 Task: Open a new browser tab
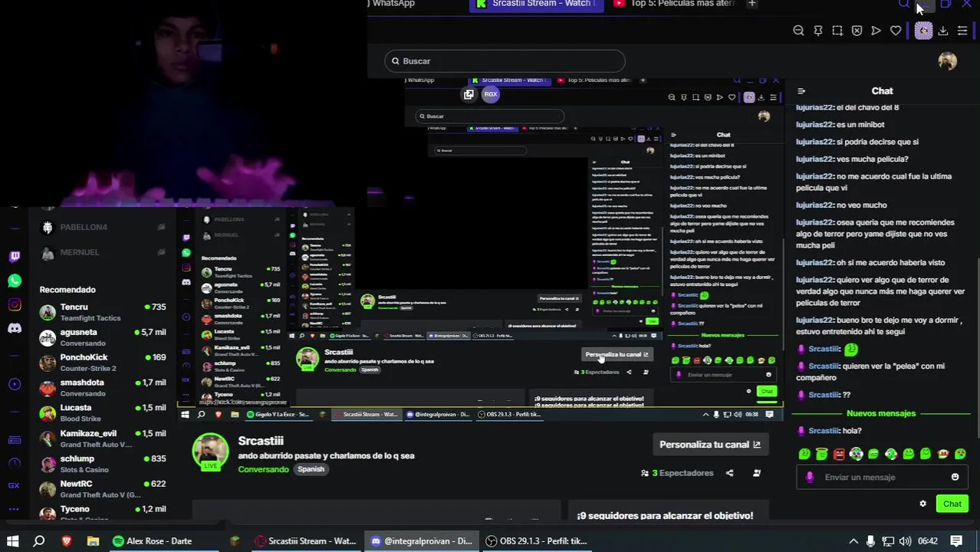(x=752, y=5)
